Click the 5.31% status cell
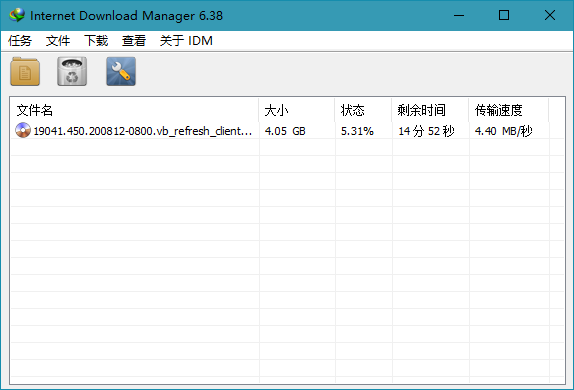Viewport: 574px width, 390px height. [x=357, y=131]
